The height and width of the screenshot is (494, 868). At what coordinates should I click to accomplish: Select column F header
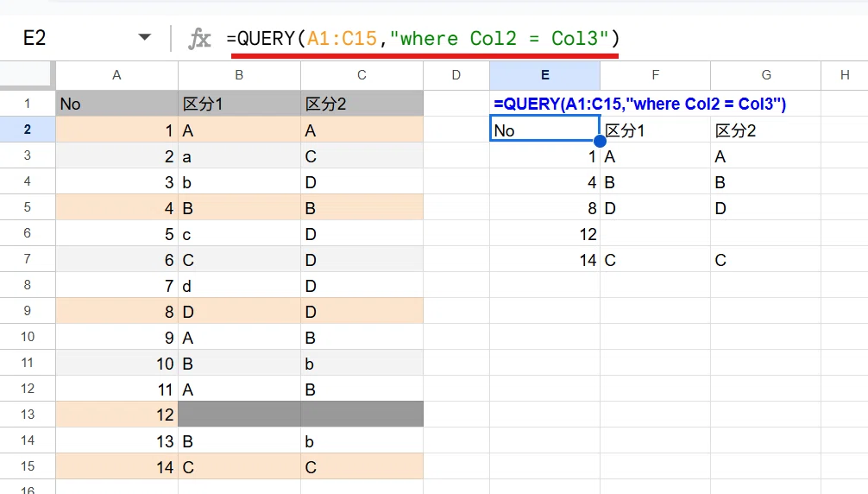tap(656, 75)
